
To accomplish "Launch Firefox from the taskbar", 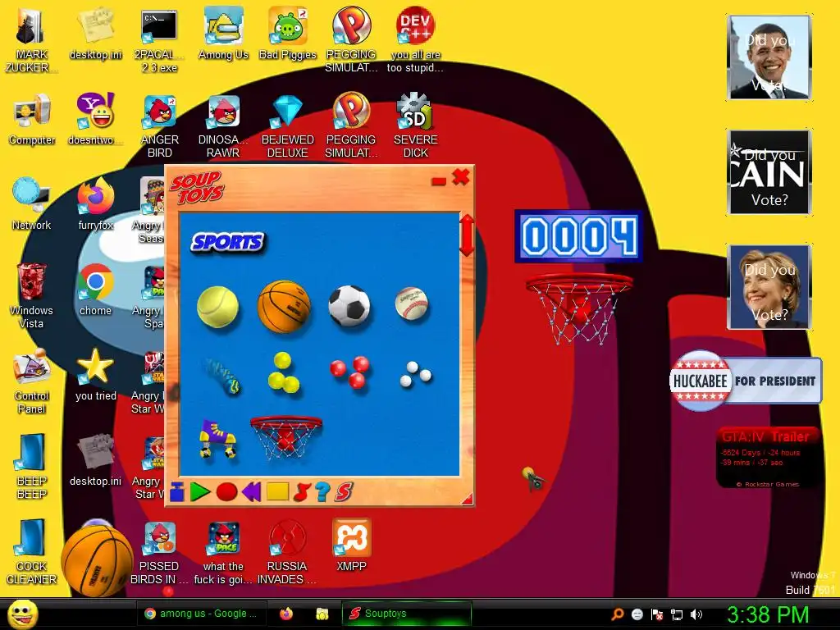I will coord(286,614).
